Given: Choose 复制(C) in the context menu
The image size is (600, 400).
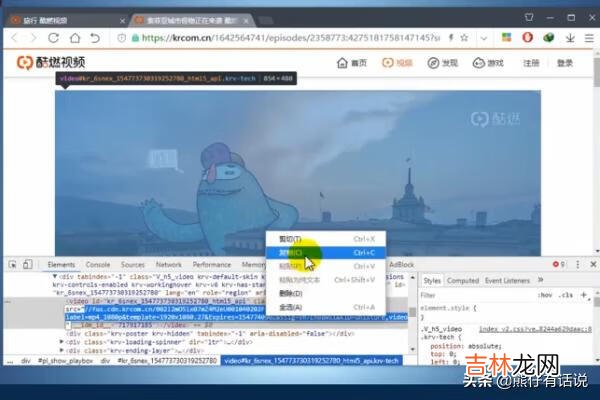Looking at the screenshot, I should 290,253.
